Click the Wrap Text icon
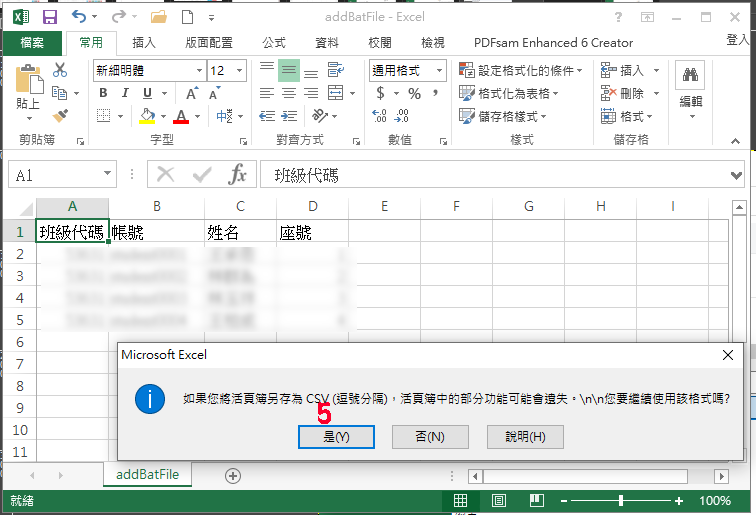Screen dimensions: 756x515 pos(336,70)
